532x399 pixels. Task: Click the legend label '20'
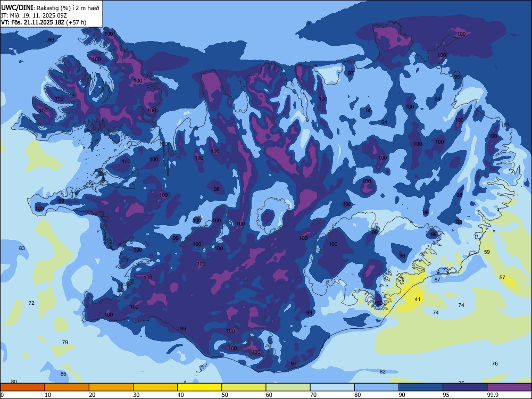click(x=92, y=395)
